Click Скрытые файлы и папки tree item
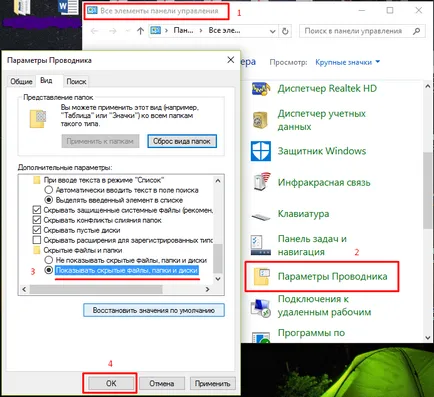Screen dimensions: 434x397 tap(83, 250)
